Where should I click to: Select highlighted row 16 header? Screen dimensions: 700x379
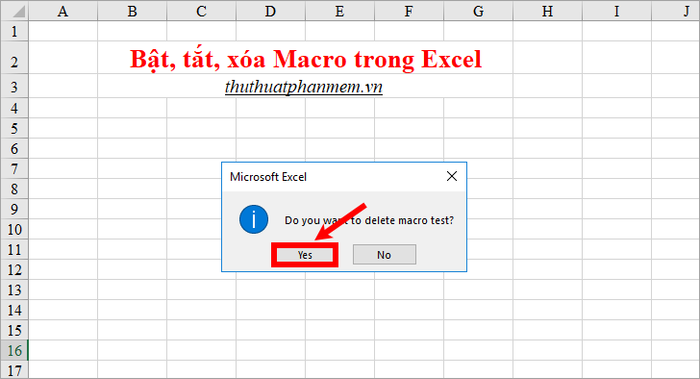click(x=14, y=350)
